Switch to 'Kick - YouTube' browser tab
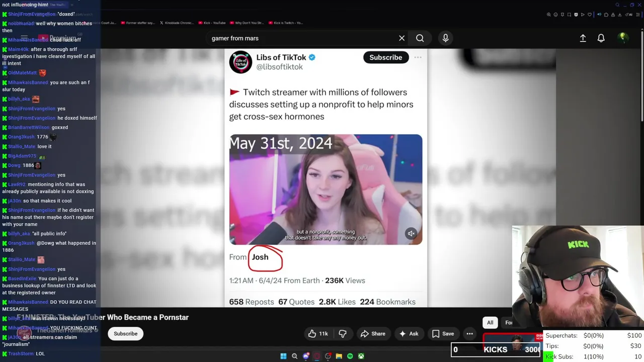The width and height of the screenshot is (644, 362). tap(212, 23)
